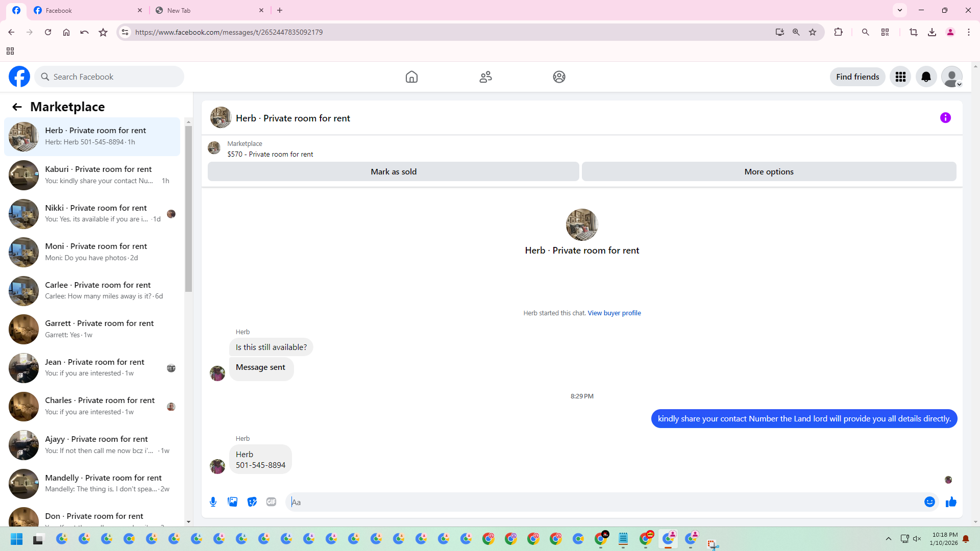Open the browser tab search dropdown
The image size is (980, 551).
tap(900, 10)
